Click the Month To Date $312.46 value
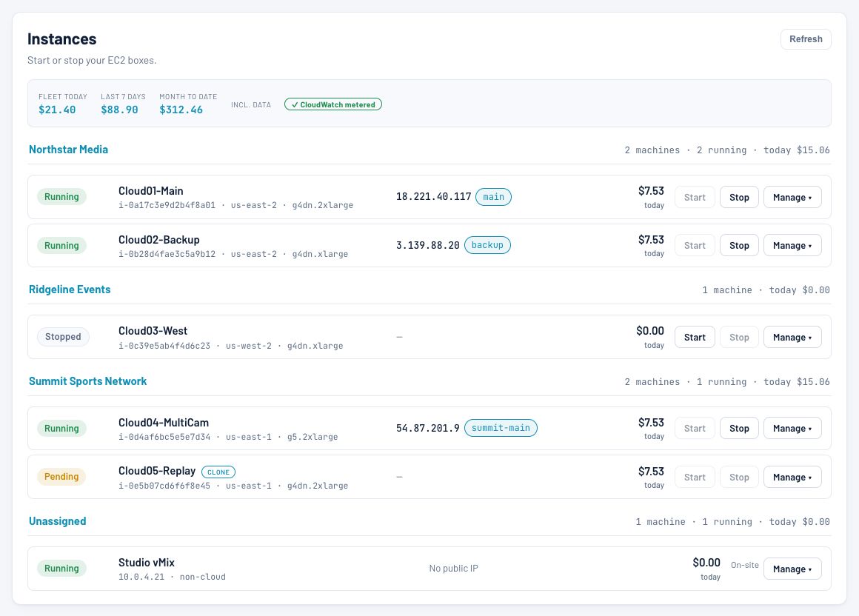The image size is (859, 616). (x=181, y=110)
